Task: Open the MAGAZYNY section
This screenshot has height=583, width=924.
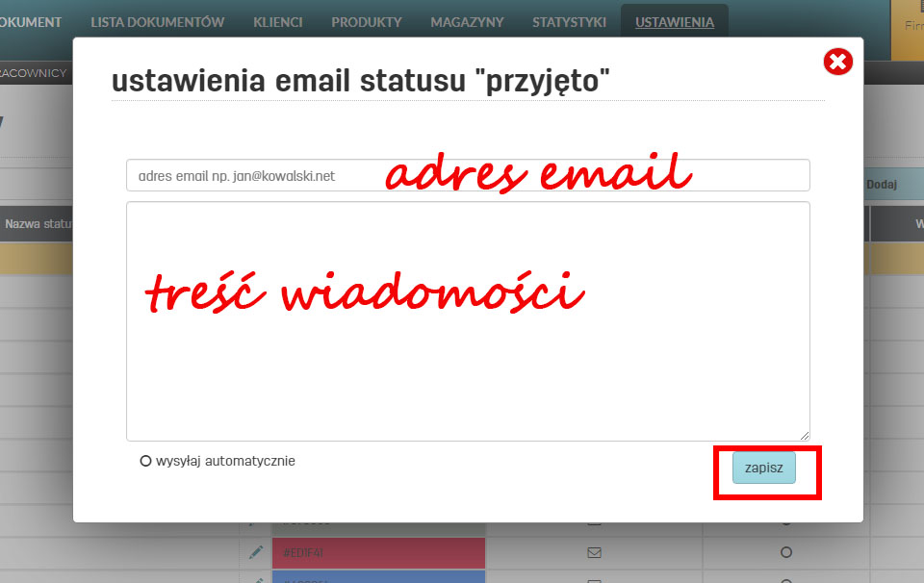Action: click(466, 20)
